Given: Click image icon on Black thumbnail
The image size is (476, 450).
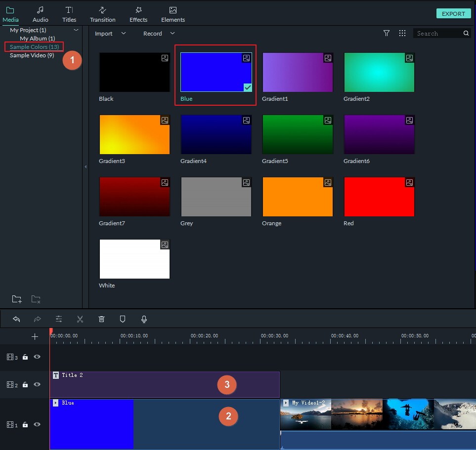Looking at the screenshot, I should point(165,58).
